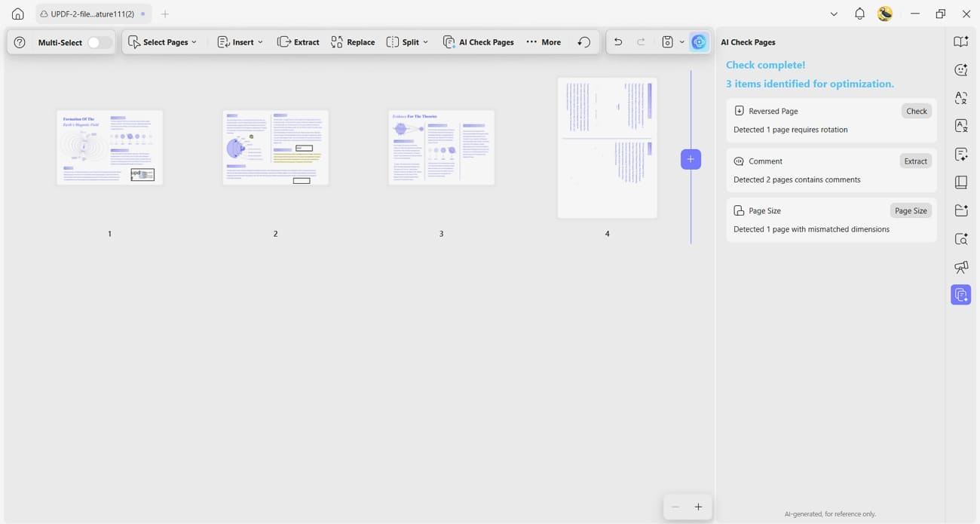
Task: Click Extract for Comment item
Action: coord(915,161)
